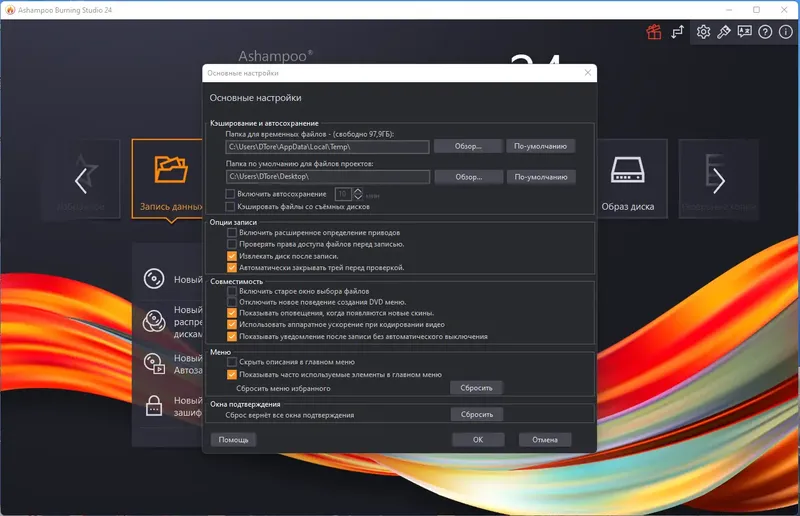Check Проверять права доступа файлов перед записью

[x=232, y=244]
